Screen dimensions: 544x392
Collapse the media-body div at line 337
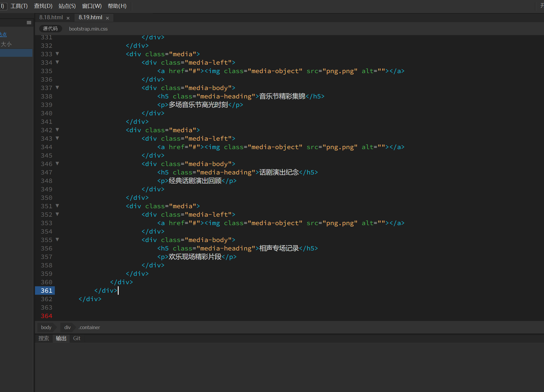pyautogui.click(x=57, y=88)
